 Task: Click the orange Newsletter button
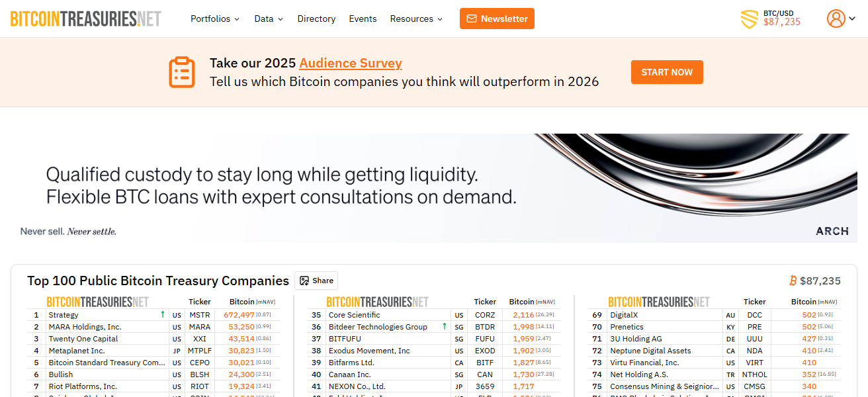pyautogui.click(x=497, y=19)
